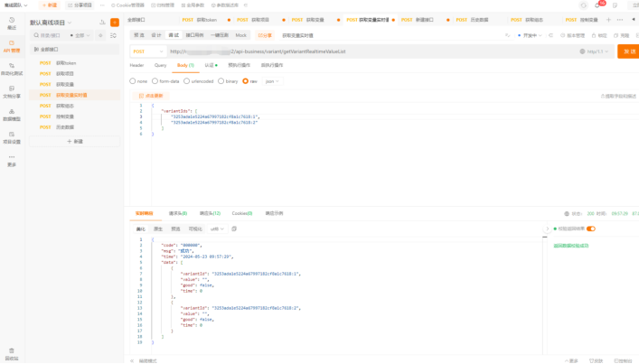Viewport: 639px width, 364px height.
Task: Open the POST method dropdown
Action: [148, 51]
